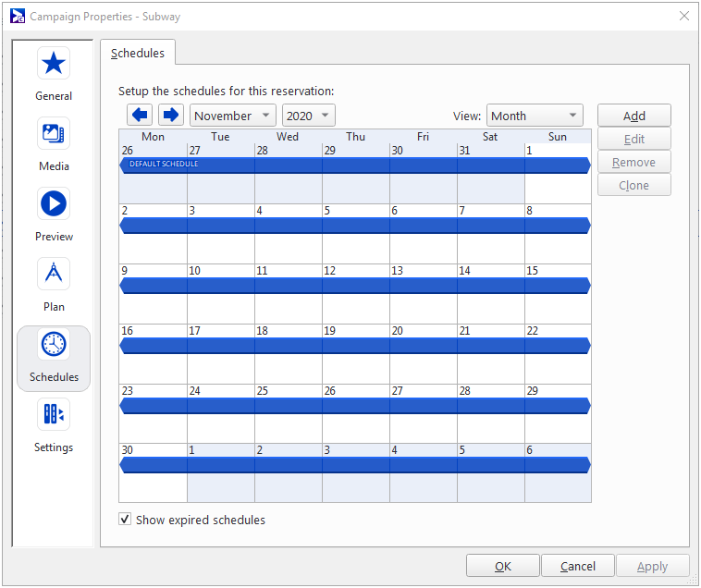Go to previous month with left arrow
Viewport: 701px width, 588px height.
[x=140, y=116]
